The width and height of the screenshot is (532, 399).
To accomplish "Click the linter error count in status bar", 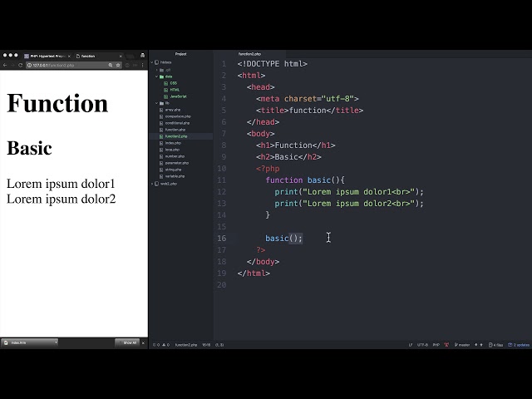I will (156, 345).
